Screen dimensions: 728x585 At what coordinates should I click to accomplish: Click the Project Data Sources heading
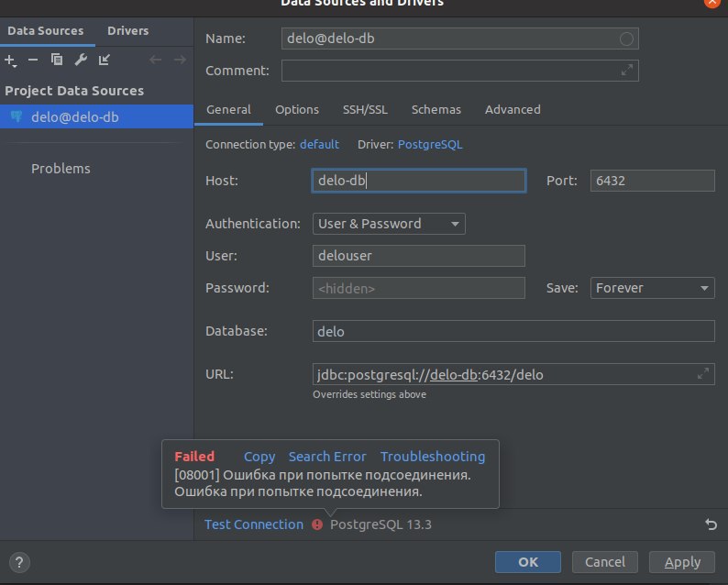tap(74, 91)
